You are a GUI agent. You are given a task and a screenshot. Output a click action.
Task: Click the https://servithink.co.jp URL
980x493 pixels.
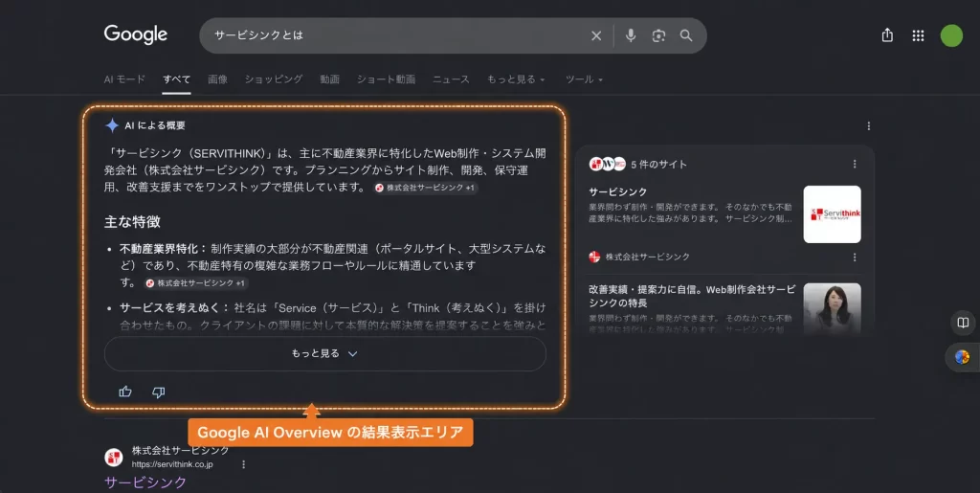click(x=172, y=464)
